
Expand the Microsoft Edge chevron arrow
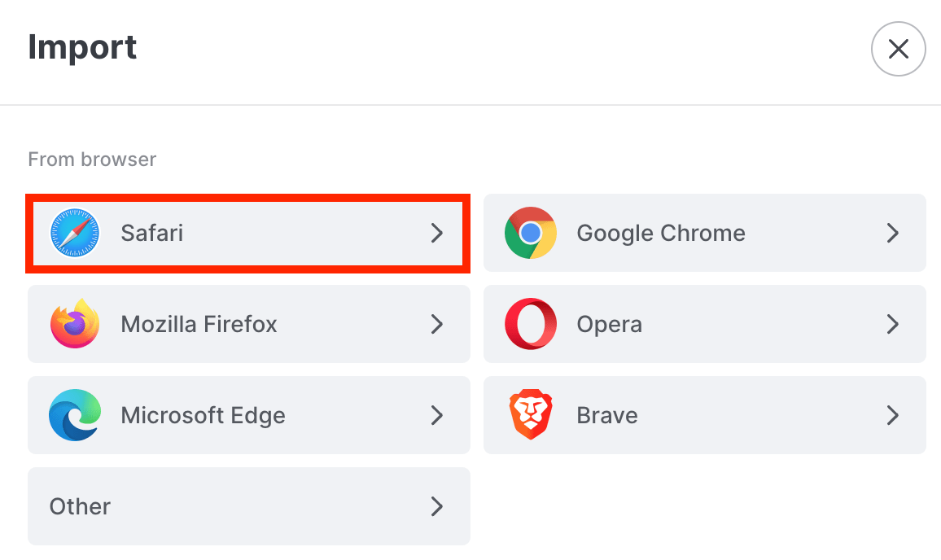coord(438,415)
